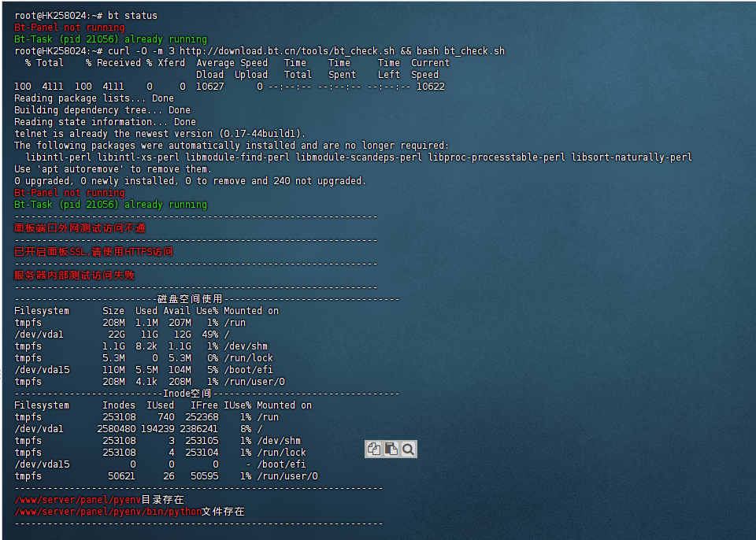Click free inodes value '252368'
756x540 pixels.
click(x=202, y=417)
